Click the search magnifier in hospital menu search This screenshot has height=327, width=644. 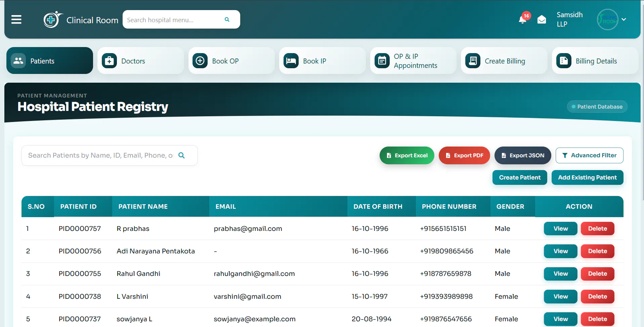227,19
